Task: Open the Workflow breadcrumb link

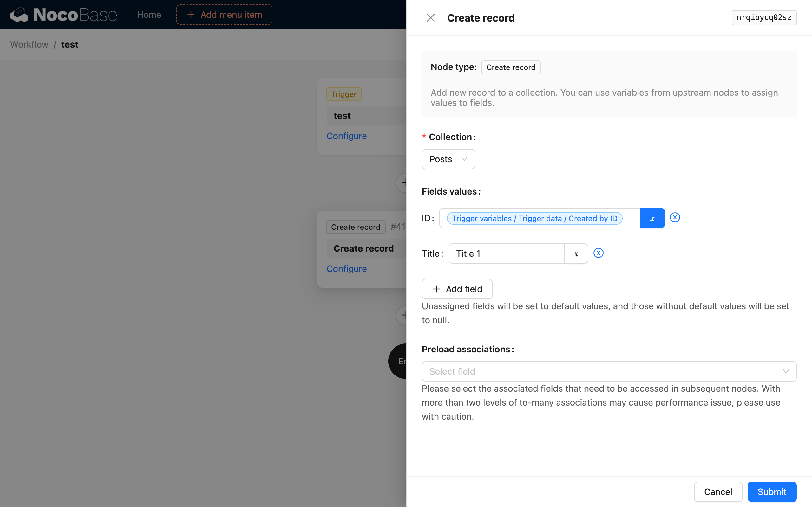Action: coord(29,44)
